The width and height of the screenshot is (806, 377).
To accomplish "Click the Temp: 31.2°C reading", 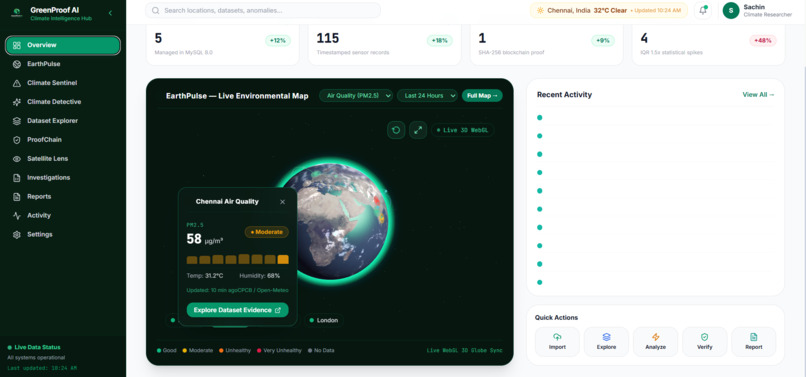I will pos(205,276).
